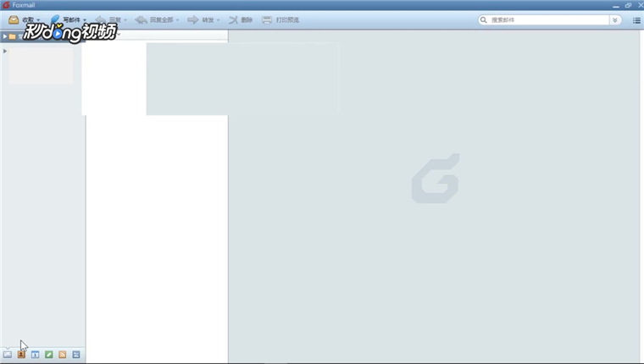Viewport: 644px width, 364px height.
Task: Expand the top folder tree arrow
Action: 4,36
